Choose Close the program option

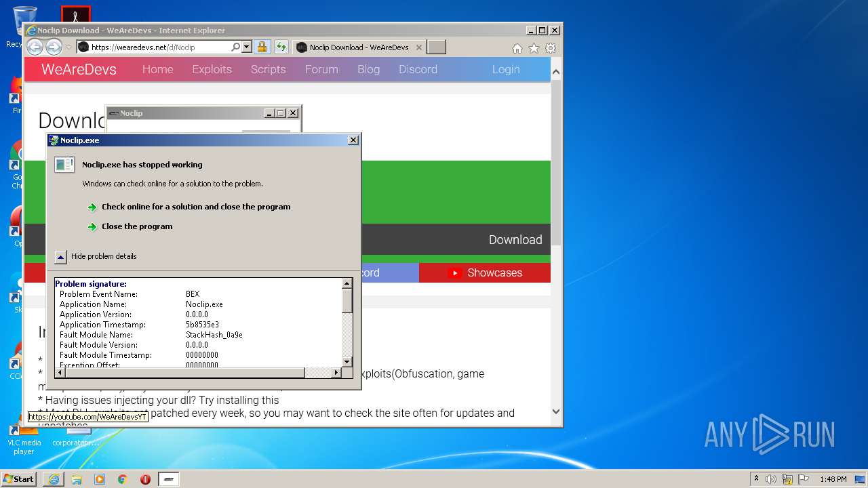pos(137,226)
